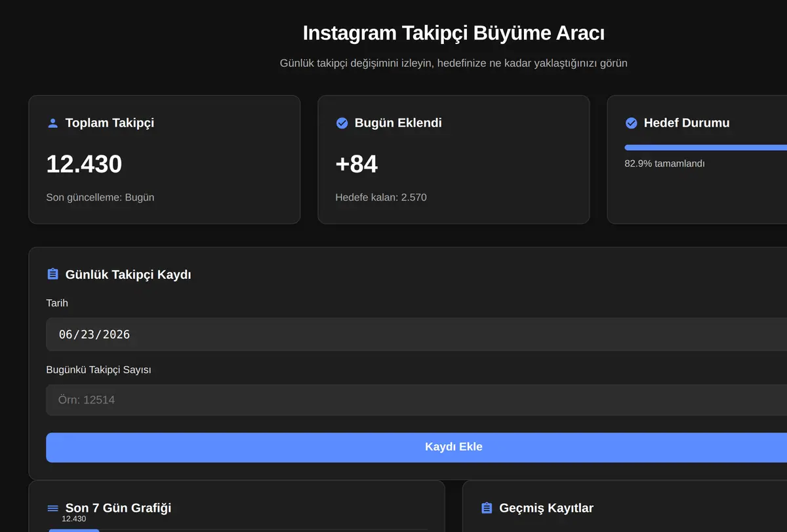The width and height of the screenshot is (787, 532).
Task: Click the Hedef Durumu progress bar
Action: 706,148
